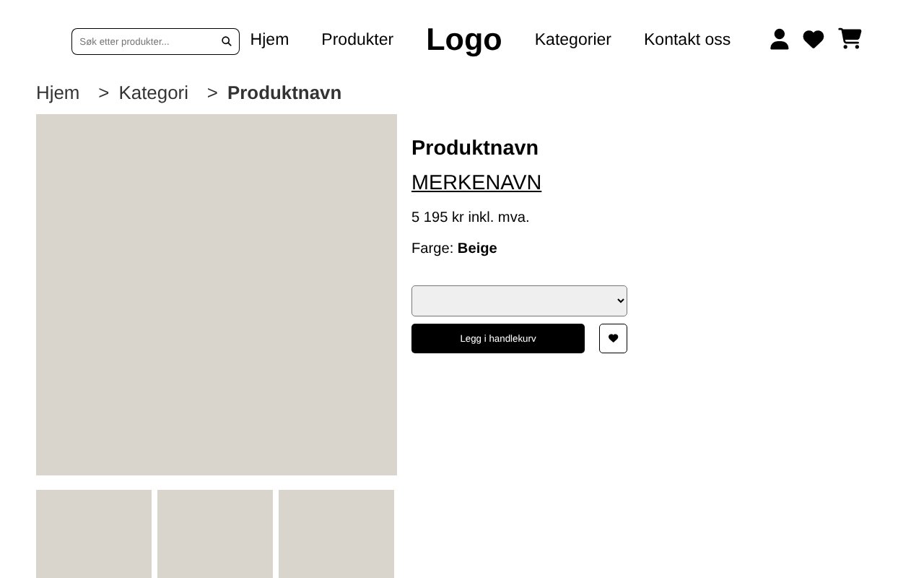Viewport: 924px width, 578px height.
Task: Select the third product thumbnail
Action: tap(336, 534)
